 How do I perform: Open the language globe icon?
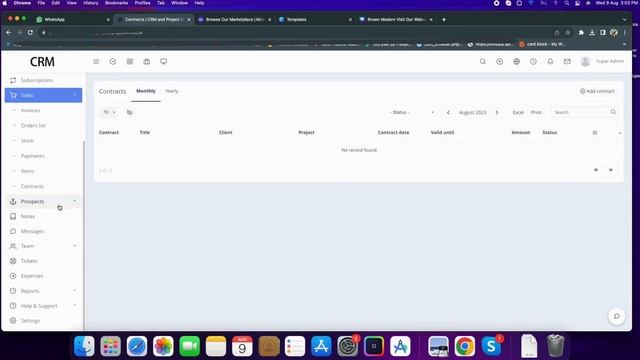[516, 62]
